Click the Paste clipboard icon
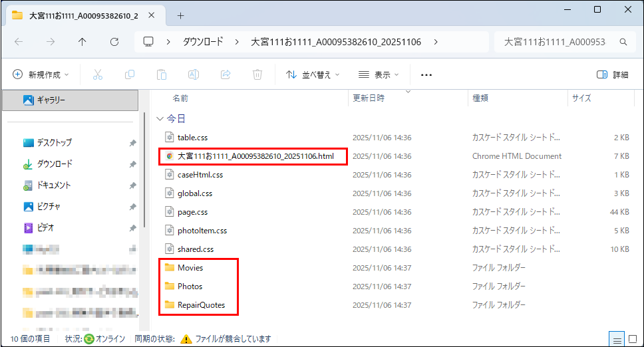 [162, 74]
